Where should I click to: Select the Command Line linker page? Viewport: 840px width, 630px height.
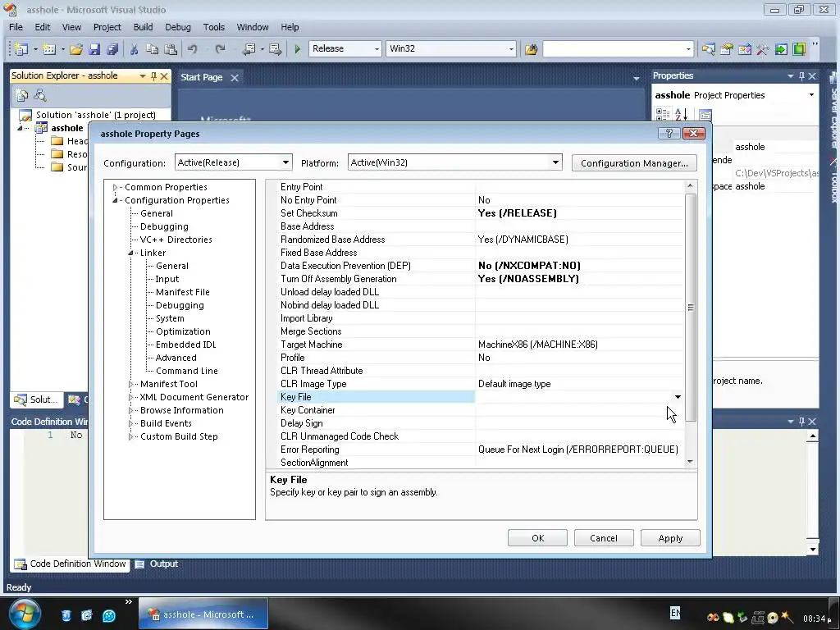[x=187, y=371]
